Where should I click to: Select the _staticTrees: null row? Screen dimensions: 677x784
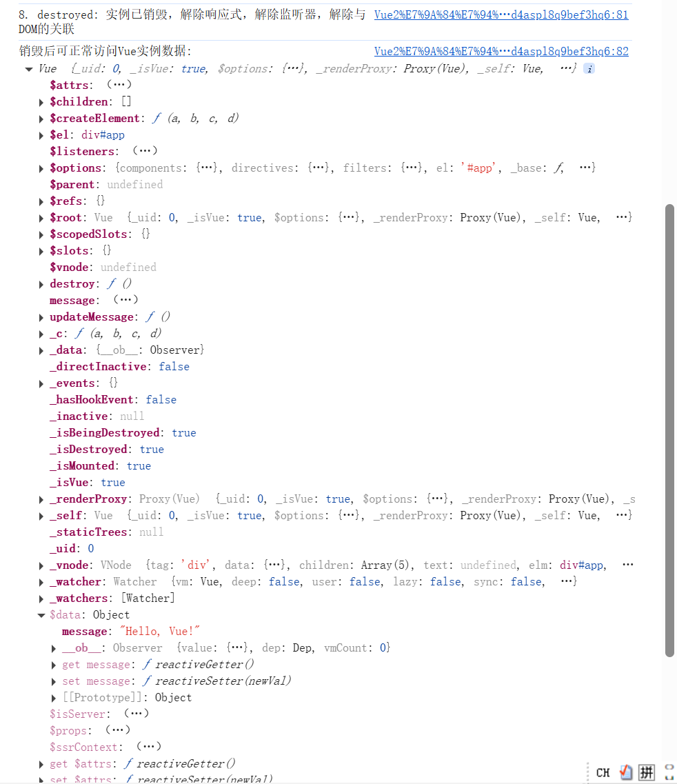point(106,532)
